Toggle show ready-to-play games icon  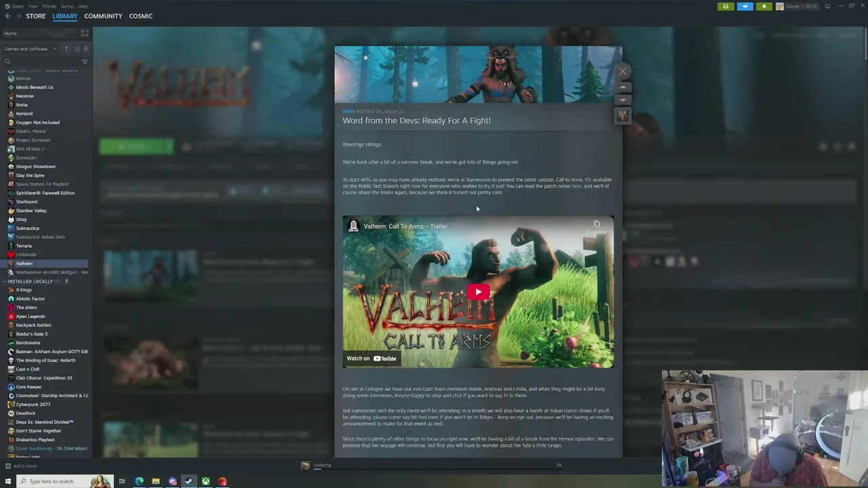(85, 49)
